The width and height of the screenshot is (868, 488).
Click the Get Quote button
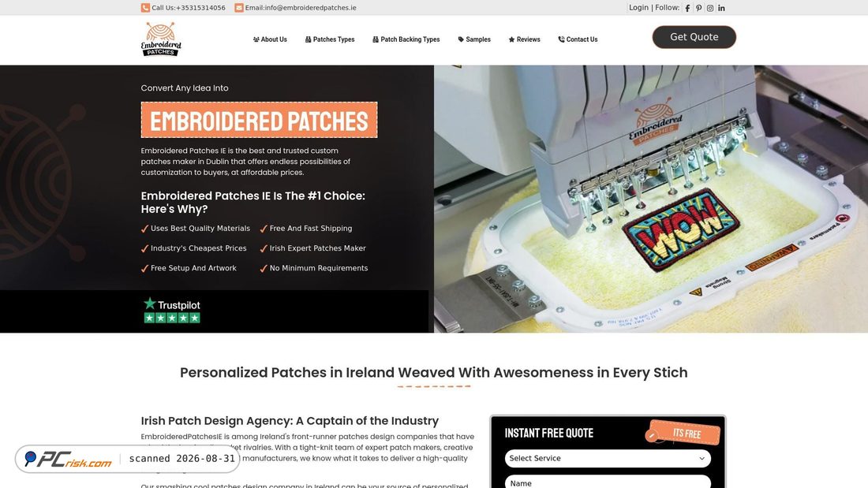coord(694,37)
